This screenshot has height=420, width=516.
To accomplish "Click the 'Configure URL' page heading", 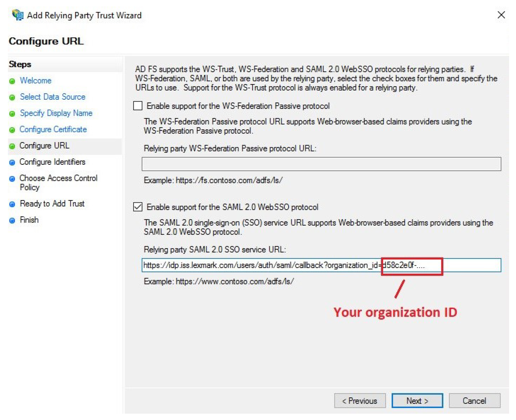I will (x=46, y=41).
